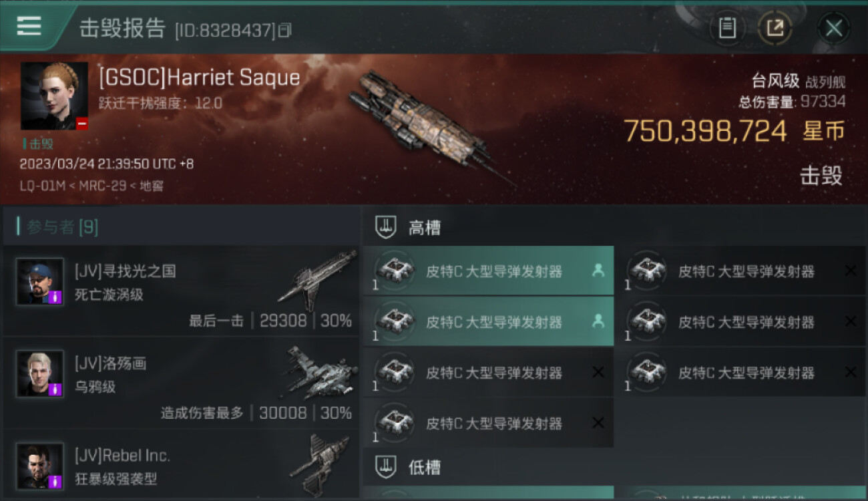Viewport: 868px width, 501px height.
Task: Copy the kill report ID 8328437
Action: tap(285, 30)
